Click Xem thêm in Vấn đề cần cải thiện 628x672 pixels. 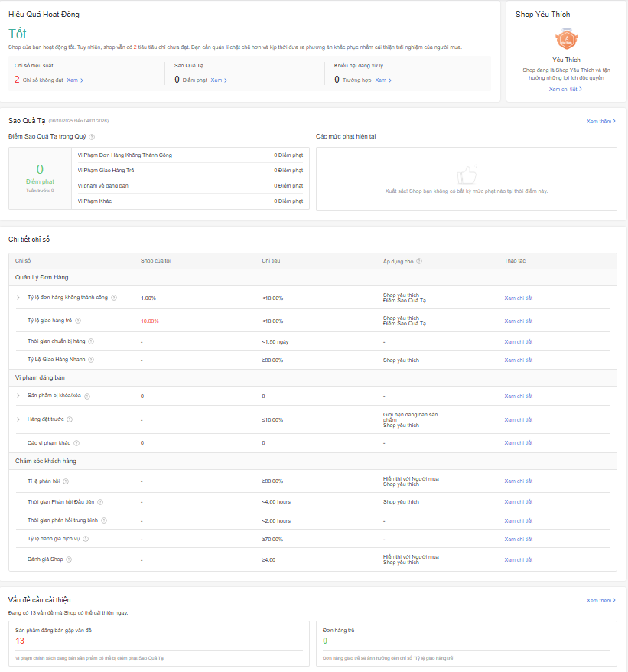point(600,601)
